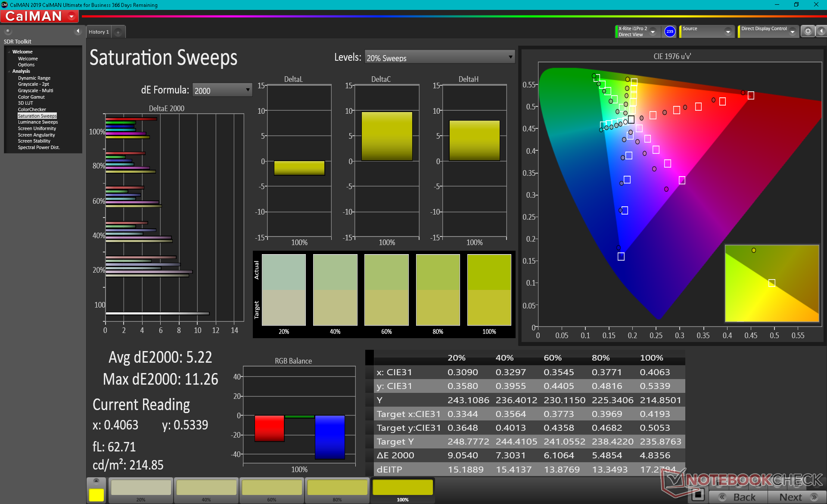Click the round pin button in sidebar
The image size is (827, 504).
[x=8, y=31]
